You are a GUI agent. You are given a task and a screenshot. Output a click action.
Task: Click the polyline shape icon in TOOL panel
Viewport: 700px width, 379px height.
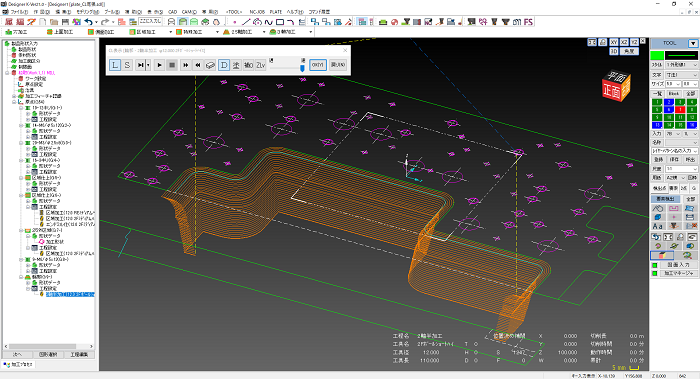tap(658, 208)
